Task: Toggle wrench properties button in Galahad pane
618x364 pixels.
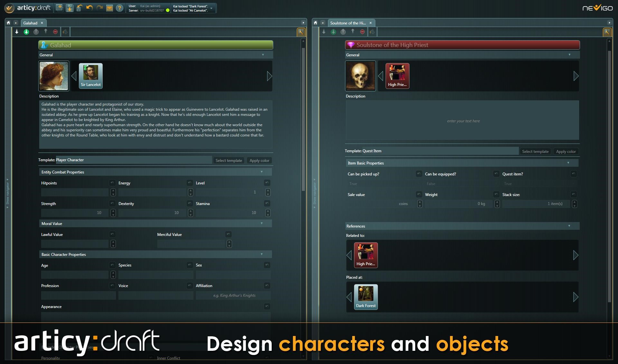Action: click(x=301, y=32)
